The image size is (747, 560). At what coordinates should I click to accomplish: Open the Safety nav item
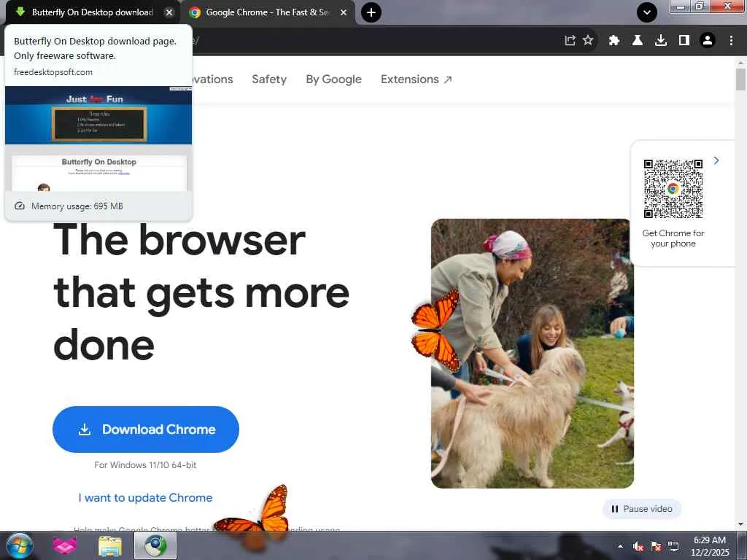pos(269,79)
